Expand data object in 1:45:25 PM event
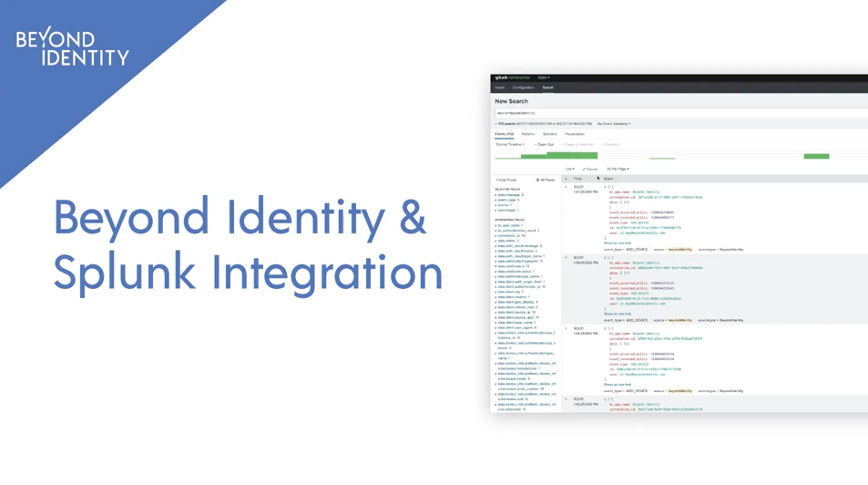The width and height of the screenshot is (868, 485). [627, 273]
